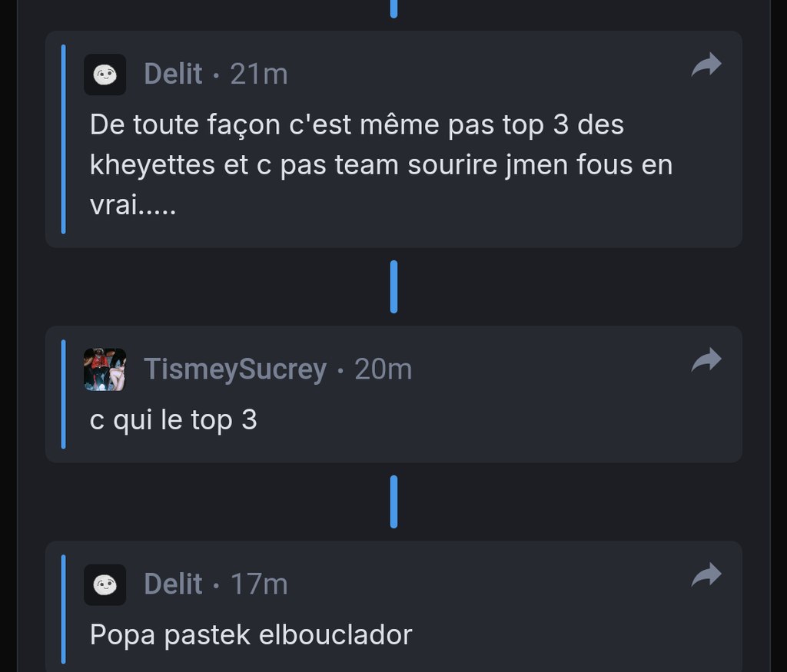Click the blue left bar of TismeySucrey's post
The image size is (787, 672).
point(63,394)
